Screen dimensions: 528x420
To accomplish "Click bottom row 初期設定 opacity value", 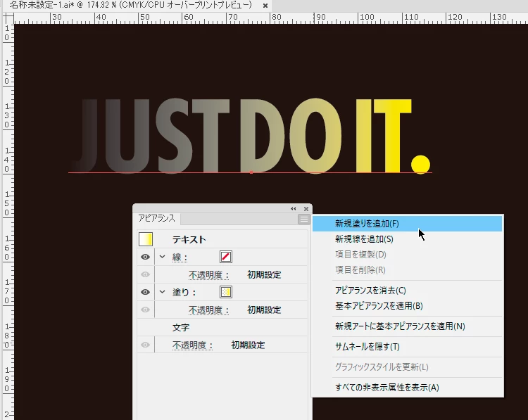I will pos(249,345).
